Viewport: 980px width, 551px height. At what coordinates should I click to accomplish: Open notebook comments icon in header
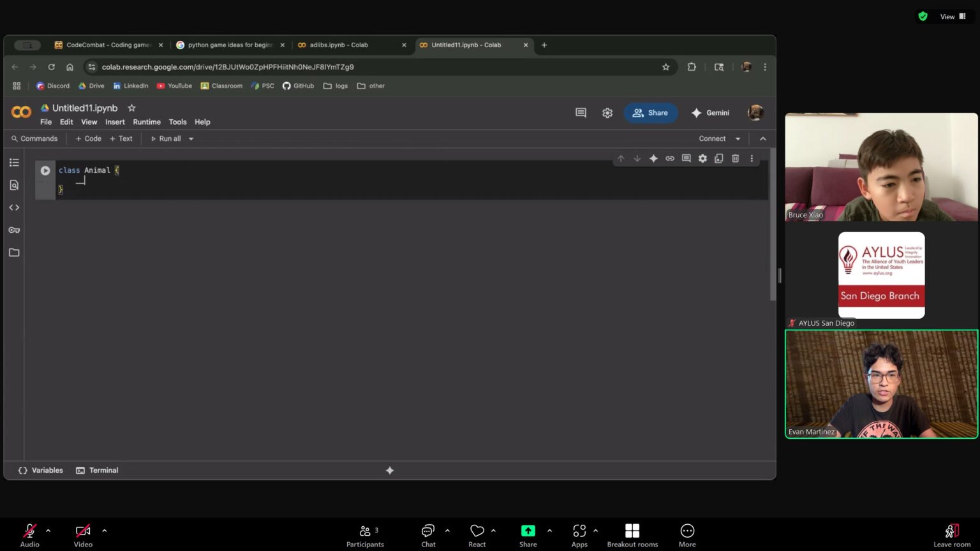(581, 113)
